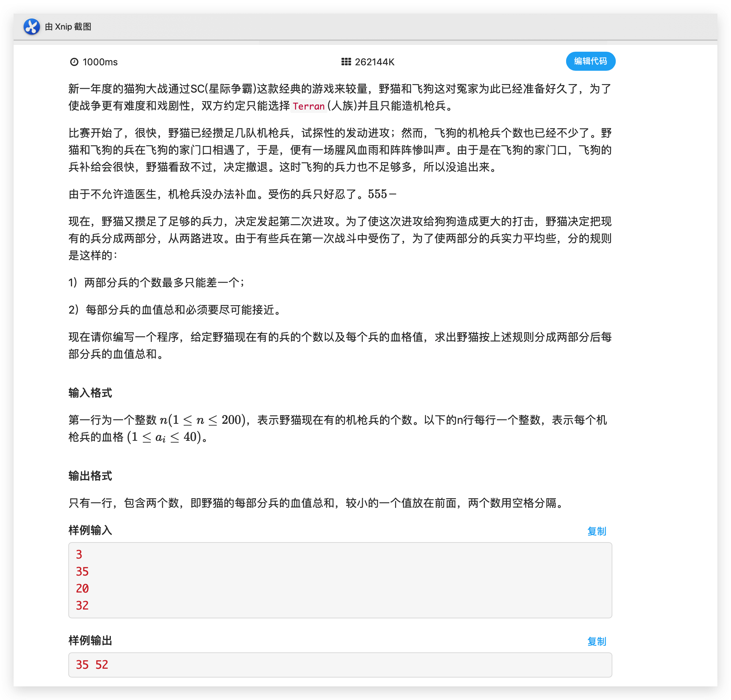Select the value 20 in sample input

[82, 588]
